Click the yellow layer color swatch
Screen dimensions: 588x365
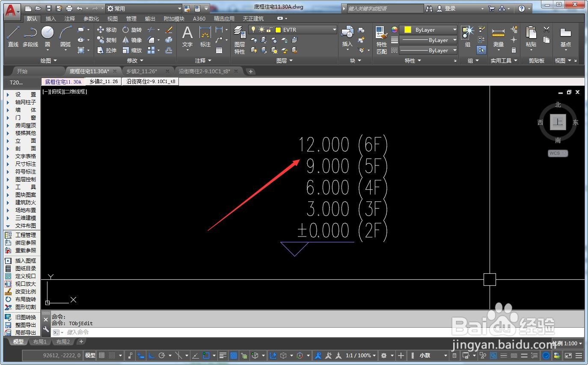[x=278, y=30]
